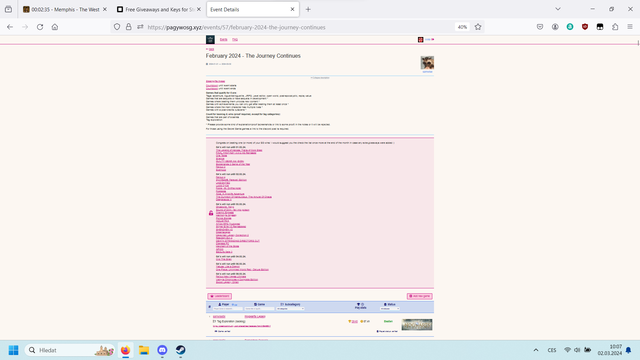Screen dimensions: 640x360
Task: Open Firefox account icon
Action: tap(555, 27)
